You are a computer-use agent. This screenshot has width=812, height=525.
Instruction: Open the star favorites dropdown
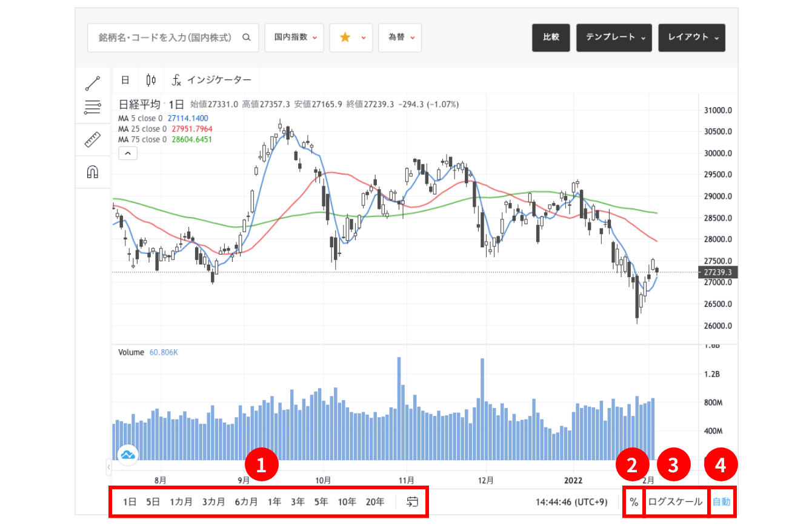pos(351,37)
